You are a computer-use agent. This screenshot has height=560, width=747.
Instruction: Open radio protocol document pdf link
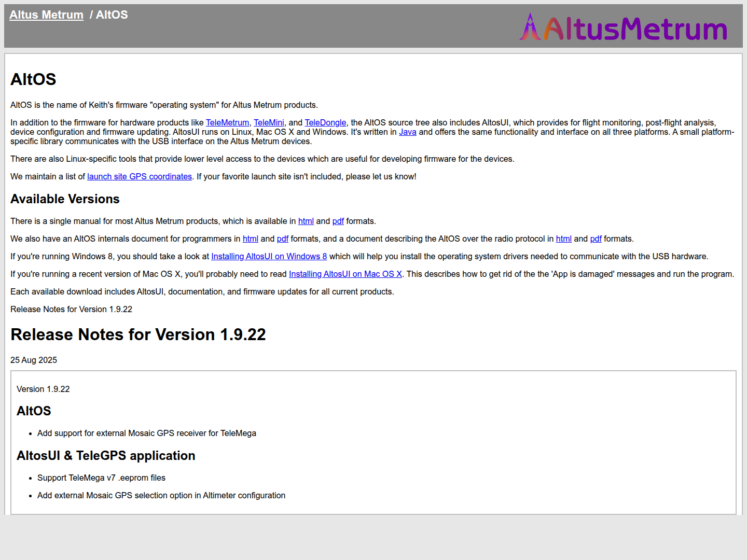596,239
